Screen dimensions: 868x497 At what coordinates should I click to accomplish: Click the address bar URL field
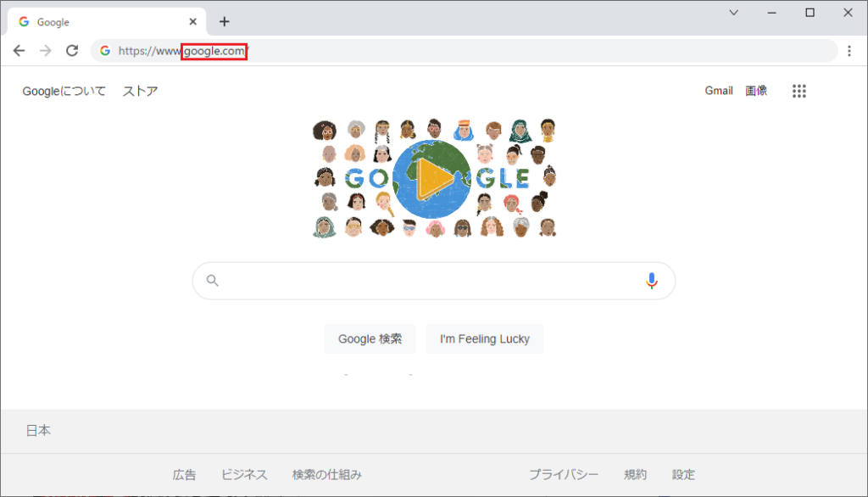[x=464, y=51]
